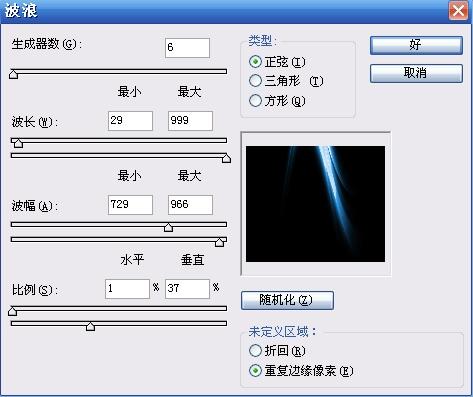Click the 波幅 minimum field showing 729
The width and height of the screenshot is (473, 397).
(130, 205)
